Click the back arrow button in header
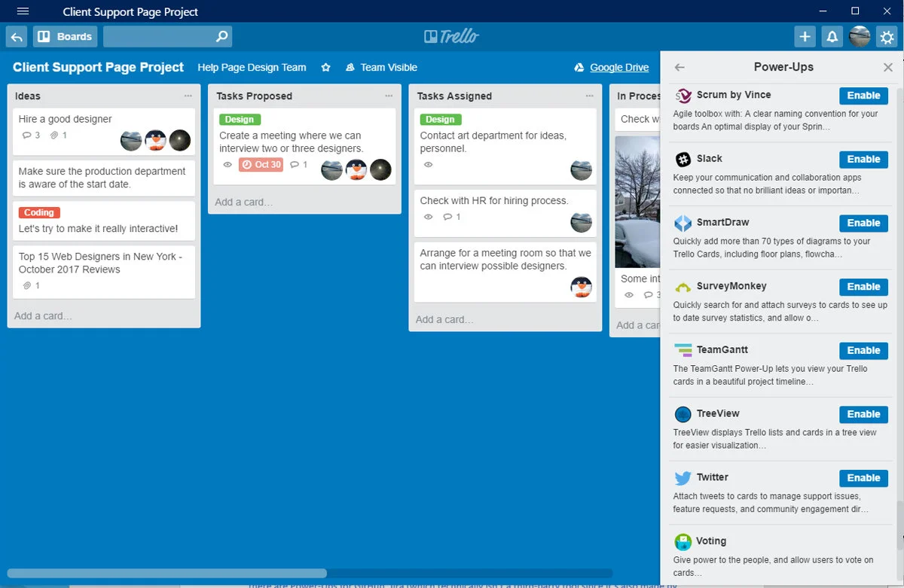904x588 pixels. [x=17, y=36]
